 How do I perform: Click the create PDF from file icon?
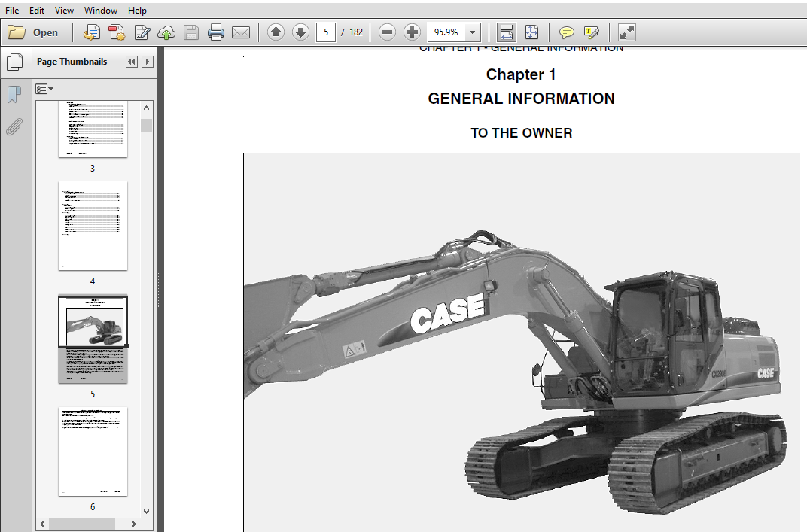point(92,32)
